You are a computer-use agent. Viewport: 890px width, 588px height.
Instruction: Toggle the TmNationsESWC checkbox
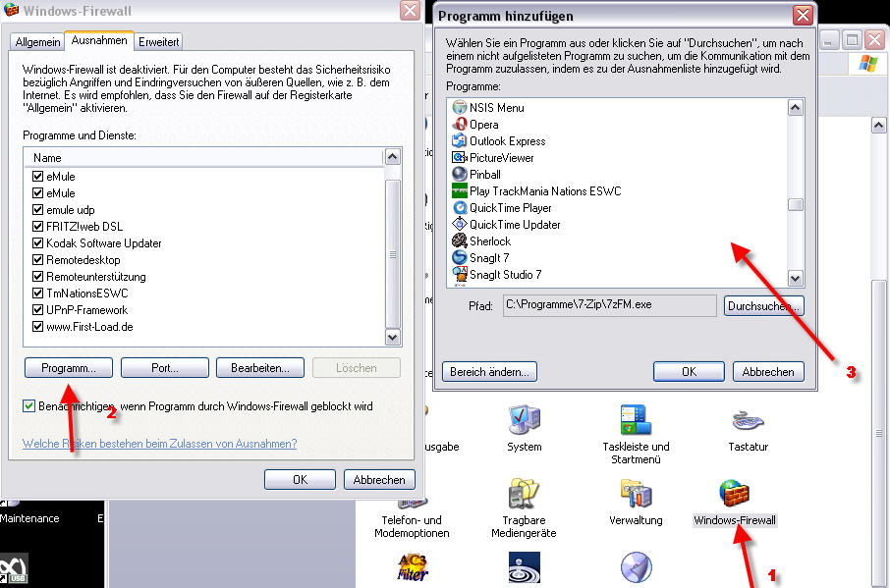pyautogui.click(x=38, y=294)
